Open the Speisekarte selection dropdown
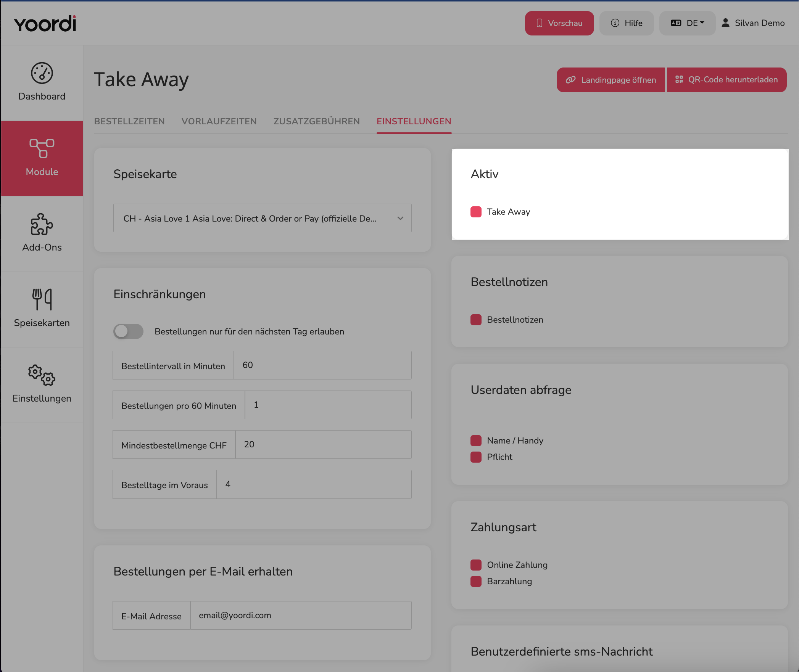 [x=263, y=218]
